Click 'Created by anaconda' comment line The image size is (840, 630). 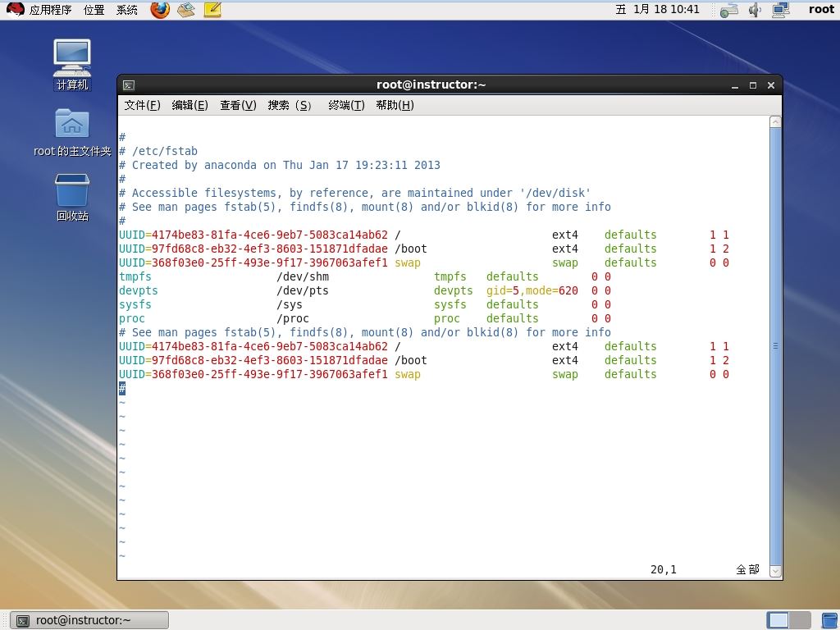[x=279, y=165]
